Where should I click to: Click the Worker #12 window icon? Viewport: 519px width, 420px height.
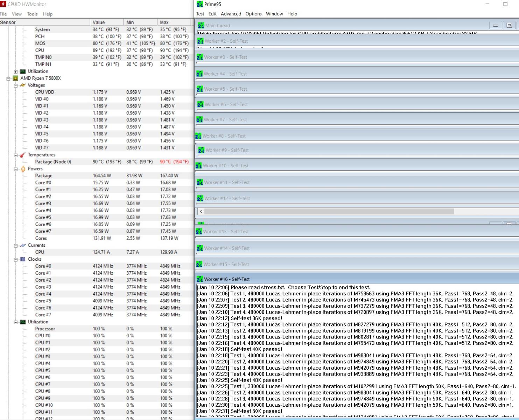pos(200,198)
